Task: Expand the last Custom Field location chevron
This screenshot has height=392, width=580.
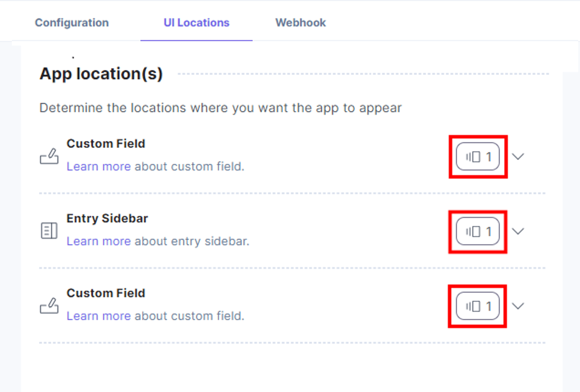Action: (x=518, y=306)
